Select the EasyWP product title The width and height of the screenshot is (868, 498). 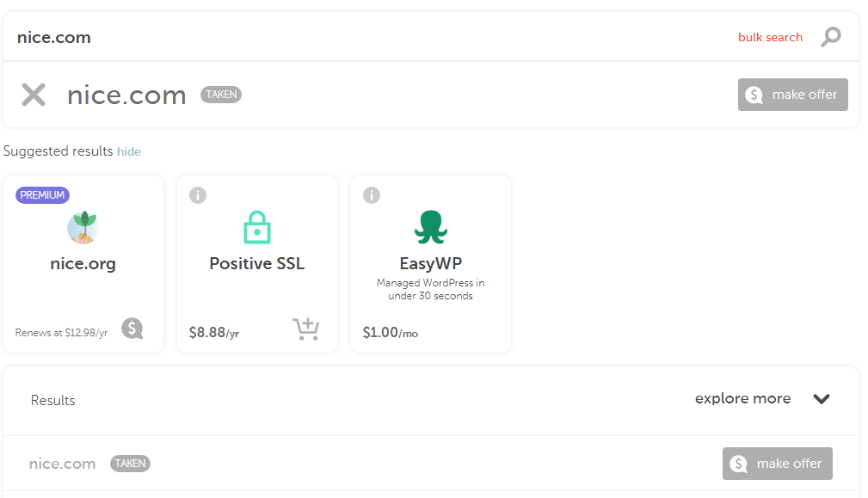click(431, 263)
